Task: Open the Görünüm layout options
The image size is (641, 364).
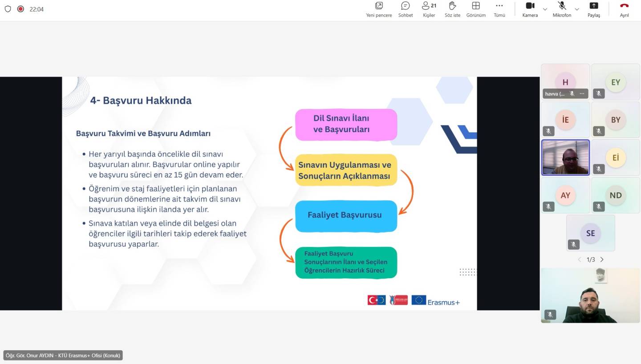Action: pyautogui.click(x=475, y=9)
